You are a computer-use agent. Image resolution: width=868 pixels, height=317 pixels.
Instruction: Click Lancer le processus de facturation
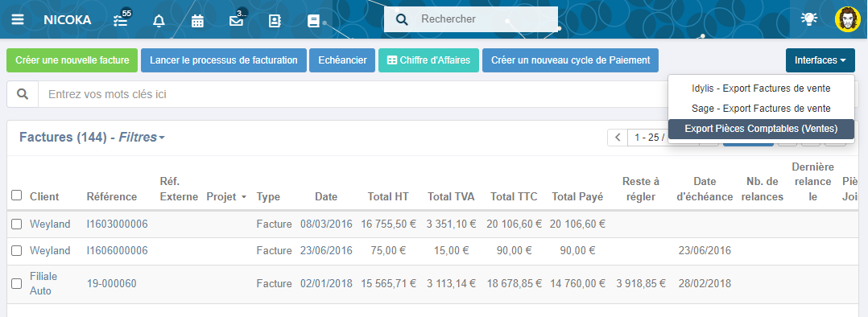224,60
